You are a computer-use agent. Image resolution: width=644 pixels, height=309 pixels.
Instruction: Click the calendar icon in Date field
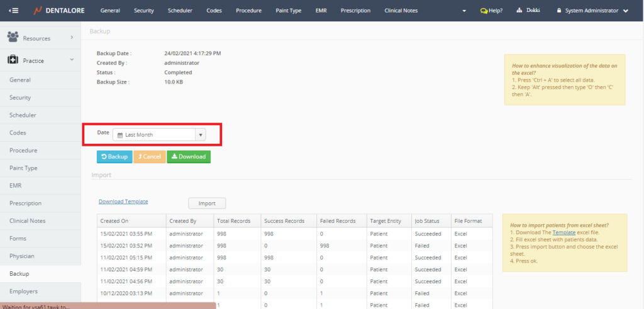[x=120, y=134]
